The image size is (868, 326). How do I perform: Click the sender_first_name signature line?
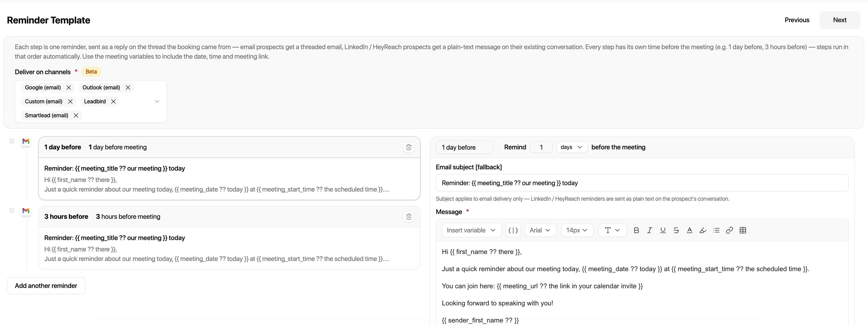click(480, 320)
